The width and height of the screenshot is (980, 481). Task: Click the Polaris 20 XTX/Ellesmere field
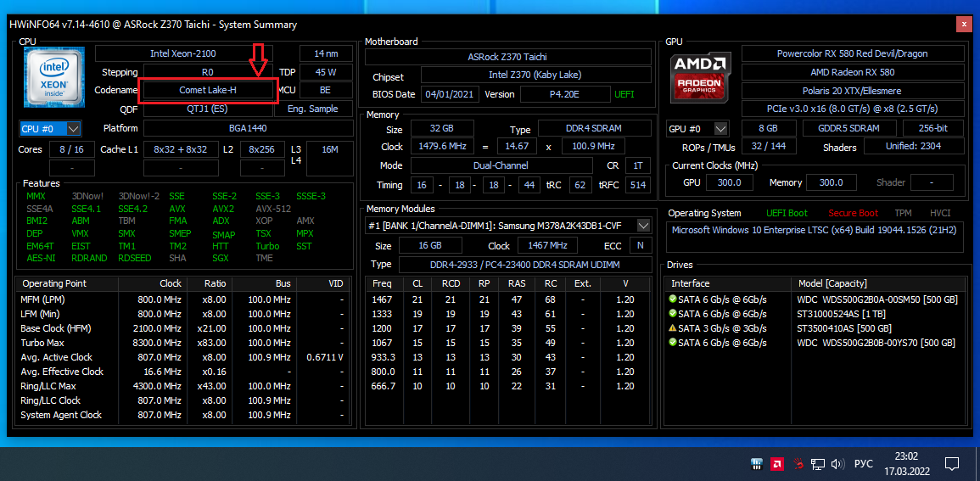[853, 90]
